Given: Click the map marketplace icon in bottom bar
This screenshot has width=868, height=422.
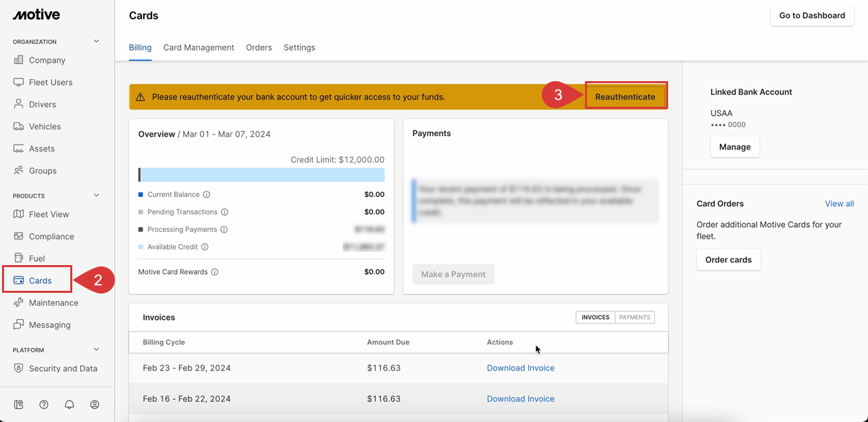Looking at the screenshot, I should tap(19, 404).
